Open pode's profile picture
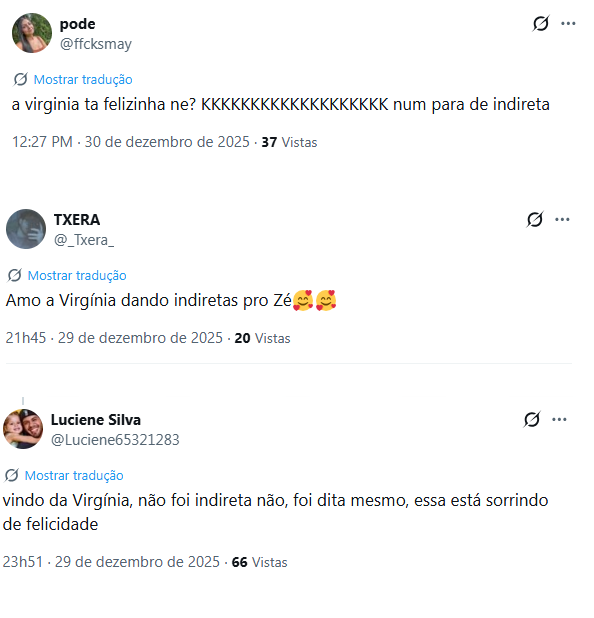 click(32, 33)
